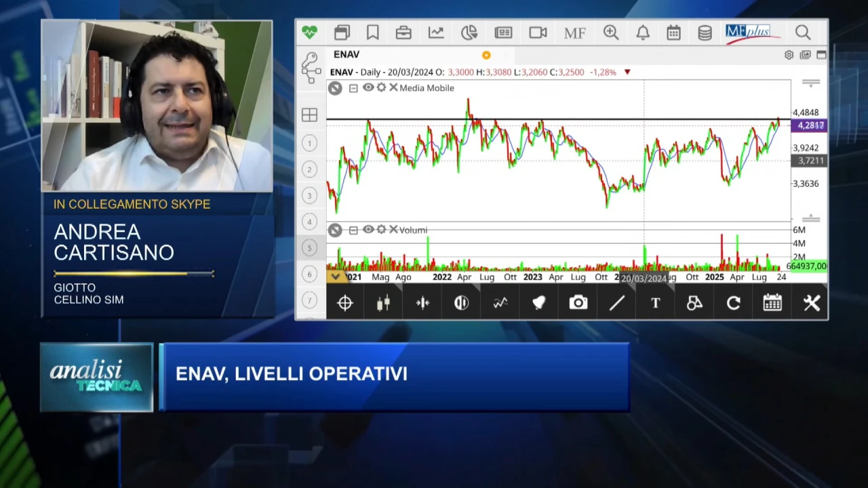This screenshot has width=868, height=488.
Task: Click the alert bell in the bottom toolbar
Action: pos(539,303)
